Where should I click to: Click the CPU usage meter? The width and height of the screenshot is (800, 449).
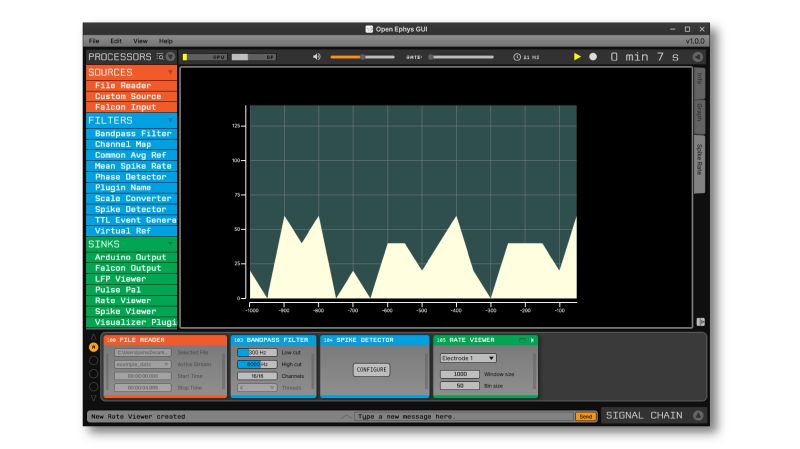(x=205, y=57)
